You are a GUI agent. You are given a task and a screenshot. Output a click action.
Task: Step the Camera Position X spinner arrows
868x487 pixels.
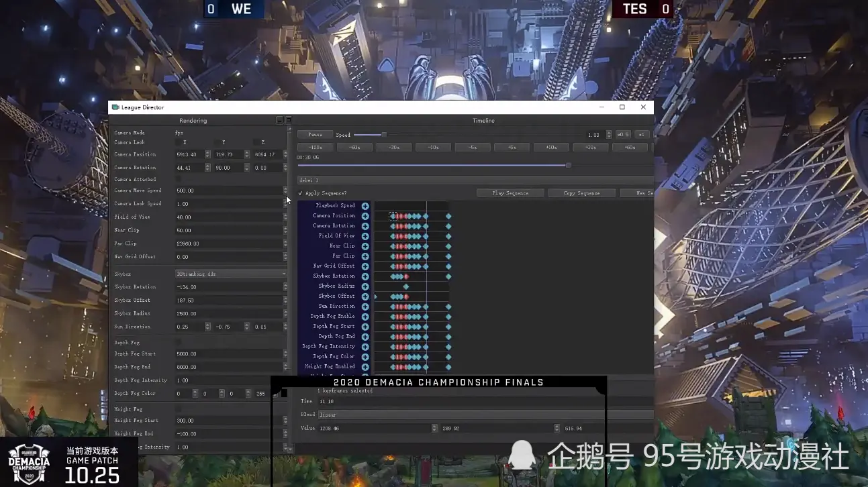(209, 154)
